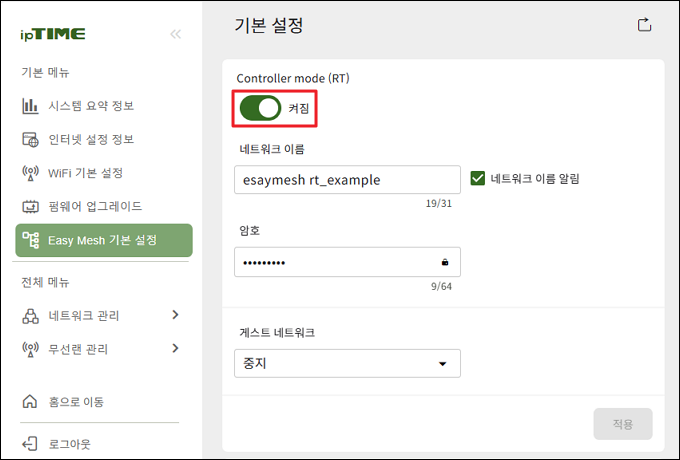
Task: Expand the 무선랜 관리 chevron
Action: click(175, 348)
